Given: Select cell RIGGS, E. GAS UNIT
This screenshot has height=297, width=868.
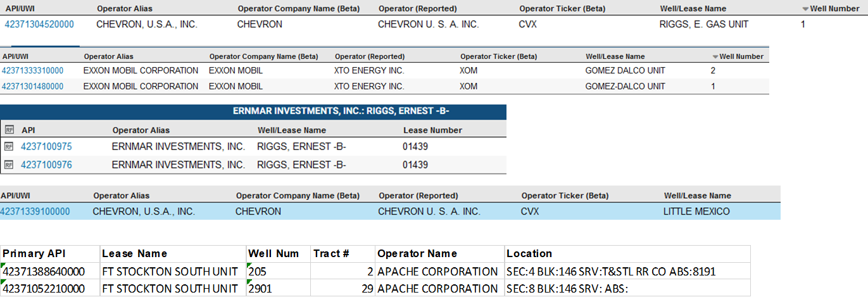Looking at the screenshot, I should (703, 25).
